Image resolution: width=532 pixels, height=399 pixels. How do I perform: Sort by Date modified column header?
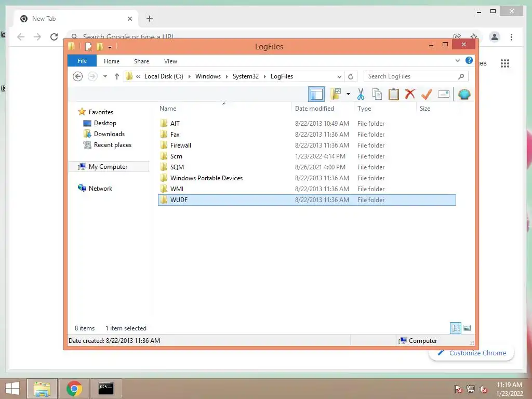click(322, 109)
